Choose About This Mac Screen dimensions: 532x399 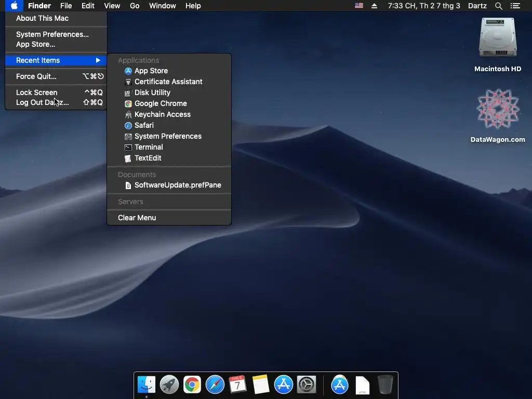pyautogui.click(x=56, y=18)
